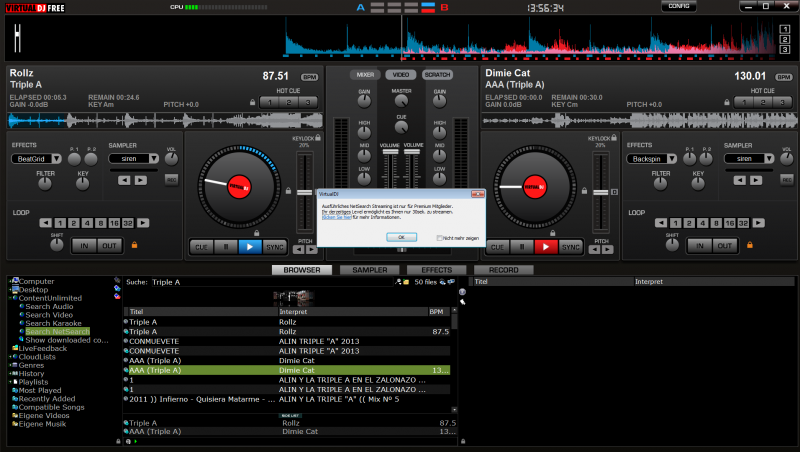
Task: Select rhythm view layout 1
Action: (785, 29)
